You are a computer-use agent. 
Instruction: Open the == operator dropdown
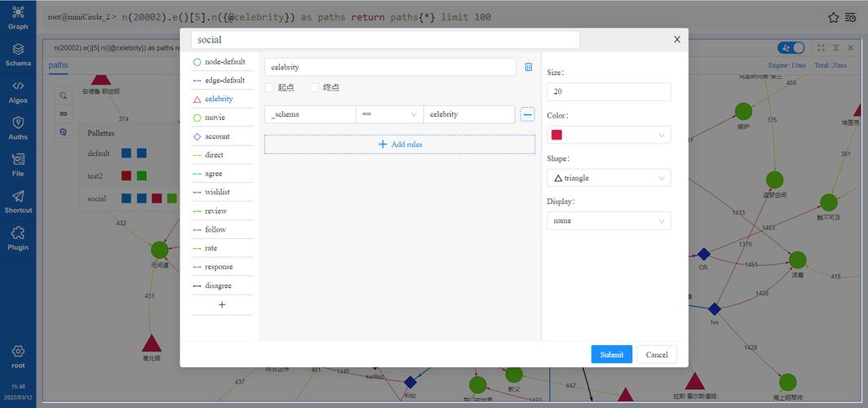(390, 114)
